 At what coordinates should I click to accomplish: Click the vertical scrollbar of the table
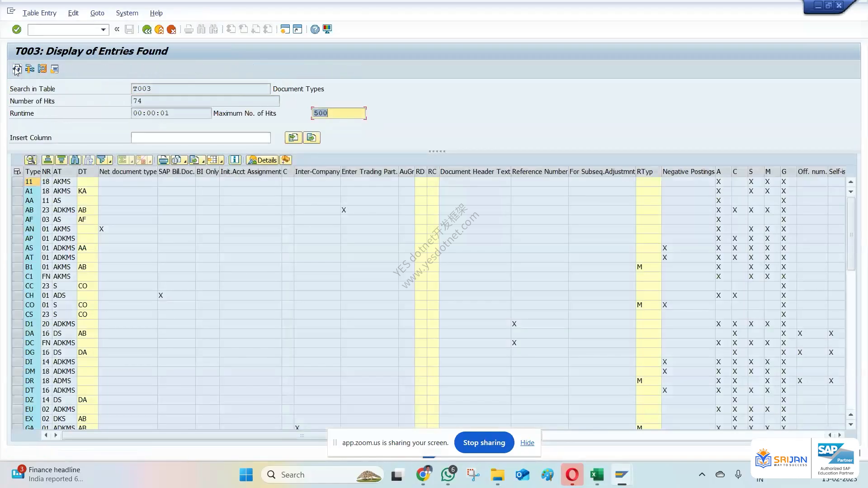(851, 234)
